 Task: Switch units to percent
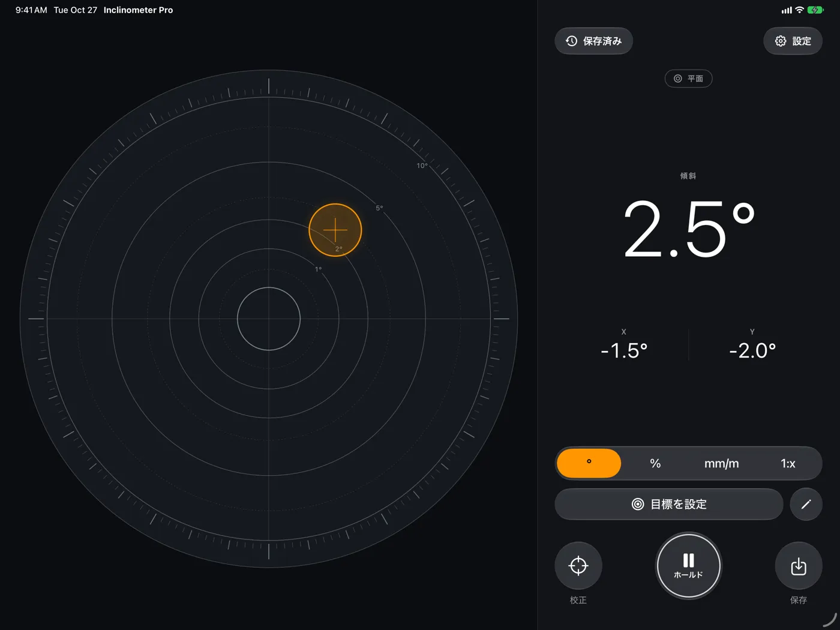pyautogui.click(x=655, y=463)
